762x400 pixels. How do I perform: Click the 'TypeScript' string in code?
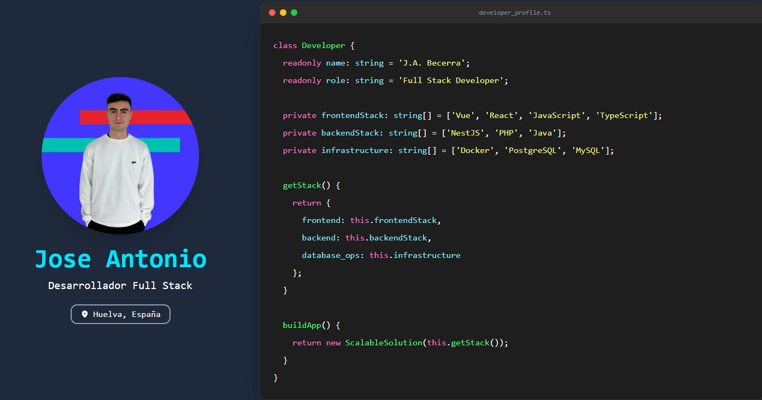(624, 115)
